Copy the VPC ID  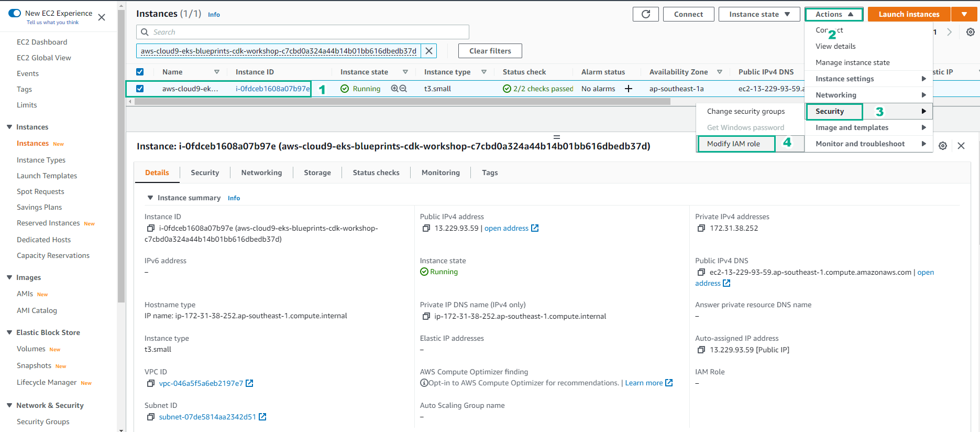pyautogui.click(x=151, y=383)
